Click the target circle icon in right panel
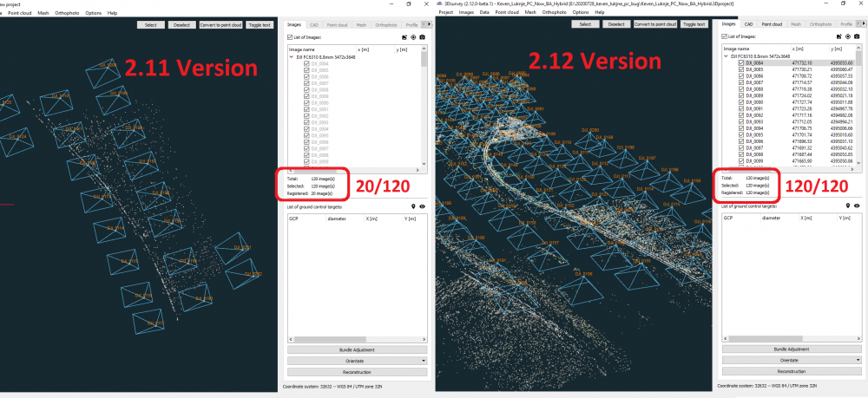This screenshot has height=398, width=868. pos(847,37)
